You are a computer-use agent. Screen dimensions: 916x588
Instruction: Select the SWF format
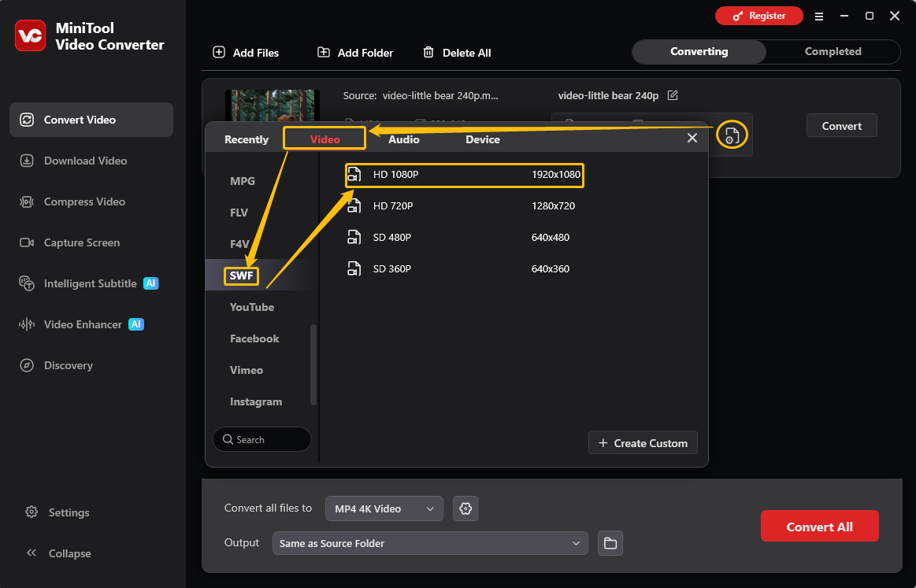tap(241, 276)
